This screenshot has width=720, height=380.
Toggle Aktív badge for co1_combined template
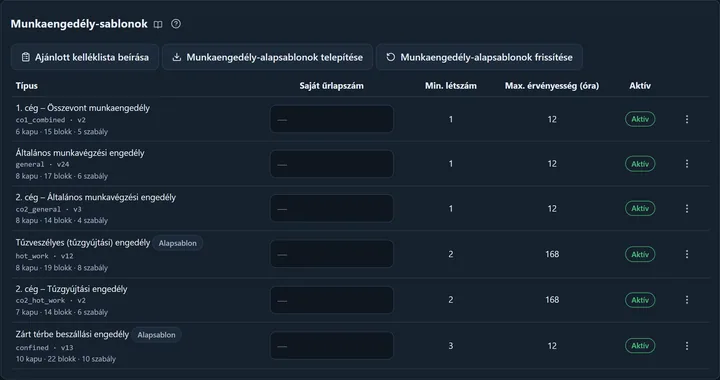click(640, 119)
